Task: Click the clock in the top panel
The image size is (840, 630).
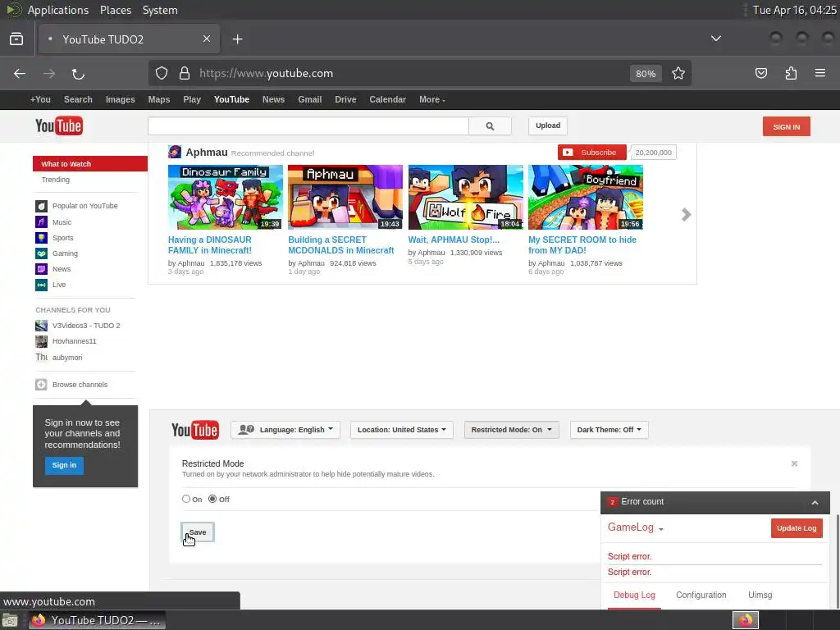Action: [x=794, y=10]
